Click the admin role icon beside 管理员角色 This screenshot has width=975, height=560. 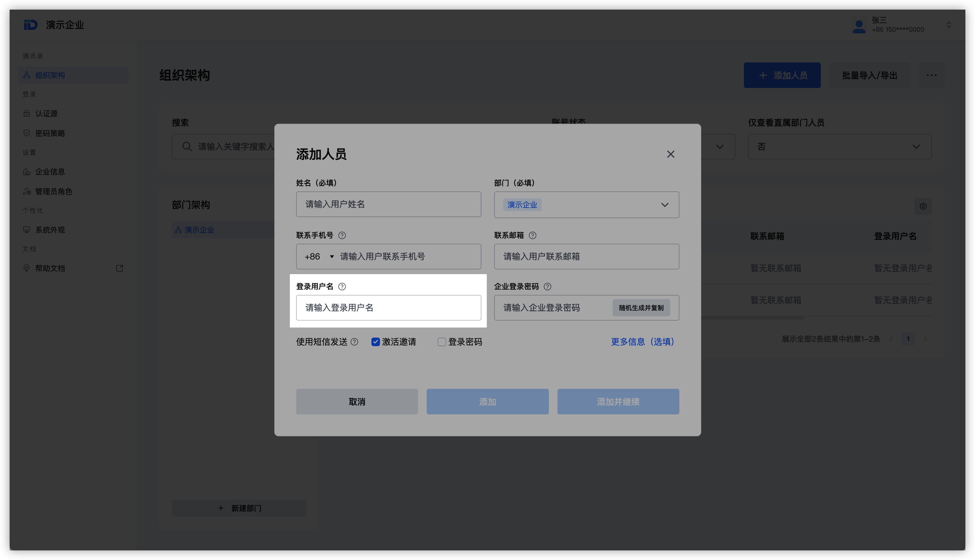coord(27,191)
